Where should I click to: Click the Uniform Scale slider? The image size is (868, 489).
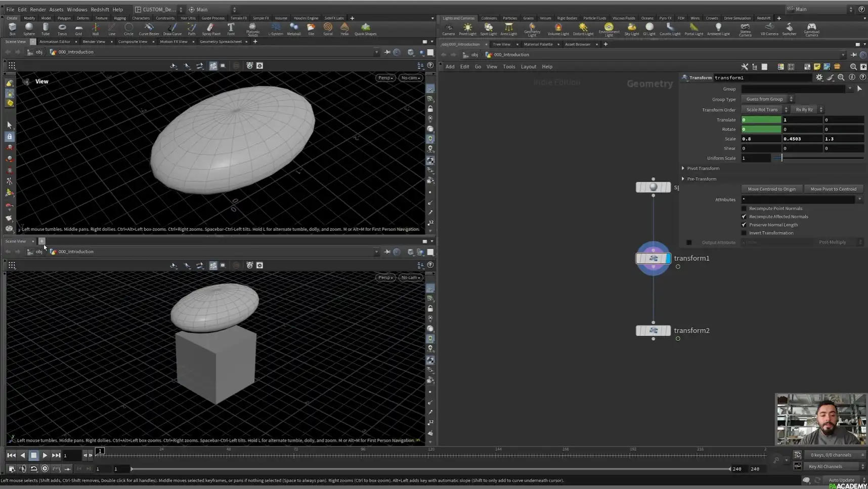(x=780, y=158)
